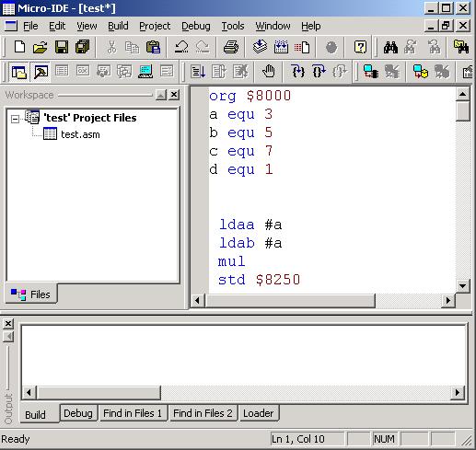Viewport: 476px width, 450px height.
Task: Save the file with the single floppy disk icon
Action: coord(62,47)
